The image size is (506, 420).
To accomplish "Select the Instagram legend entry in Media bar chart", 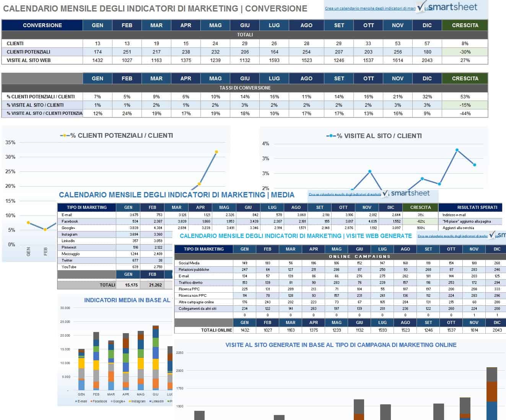I will [x=137, y=401].
